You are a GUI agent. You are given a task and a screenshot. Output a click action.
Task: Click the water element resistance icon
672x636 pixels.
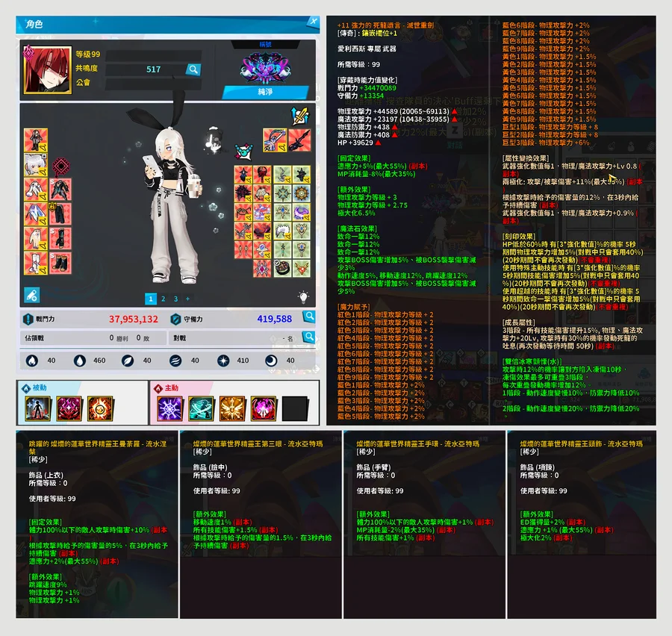79,361
